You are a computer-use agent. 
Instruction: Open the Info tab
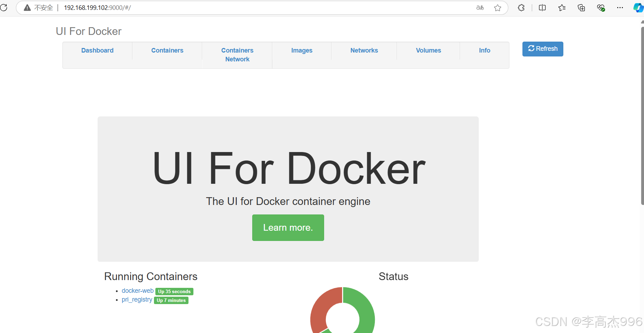coord(484,50)
